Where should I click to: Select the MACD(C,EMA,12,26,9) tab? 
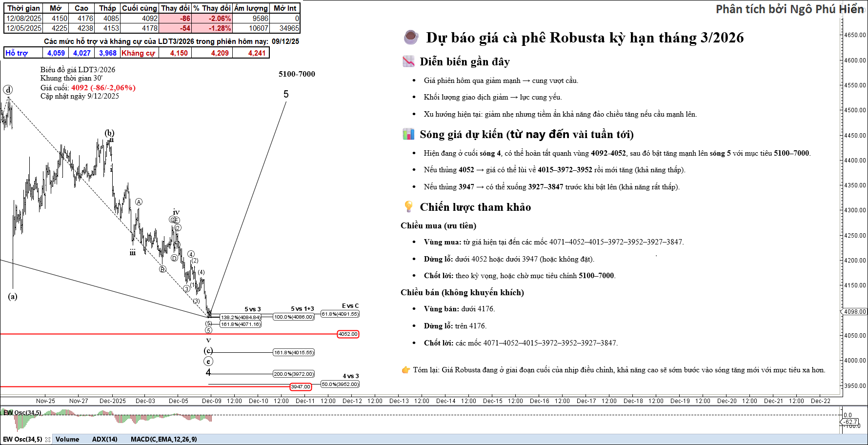pos(163,439)
